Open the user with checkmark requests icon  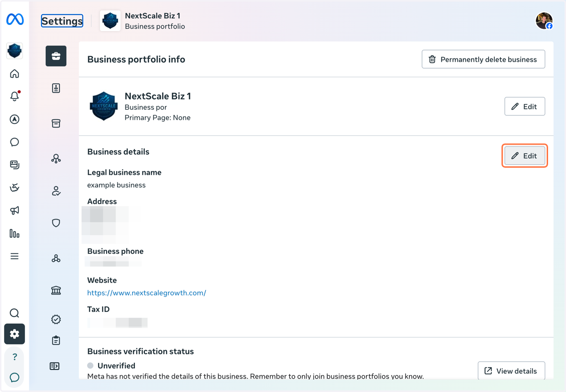[x=56, y=191]
